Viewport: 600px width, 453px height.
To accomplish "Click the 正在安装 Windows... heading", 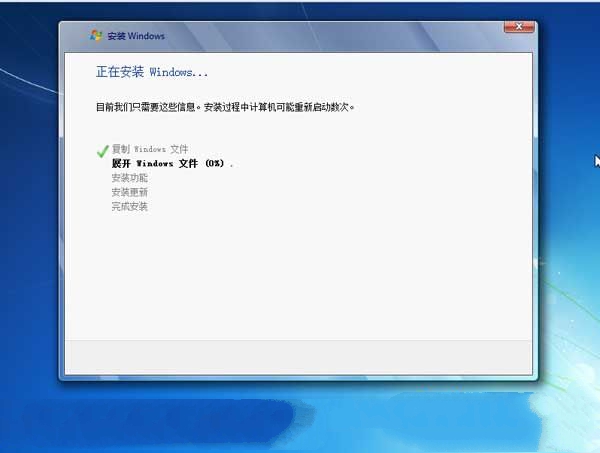I will tap(152, 73).
